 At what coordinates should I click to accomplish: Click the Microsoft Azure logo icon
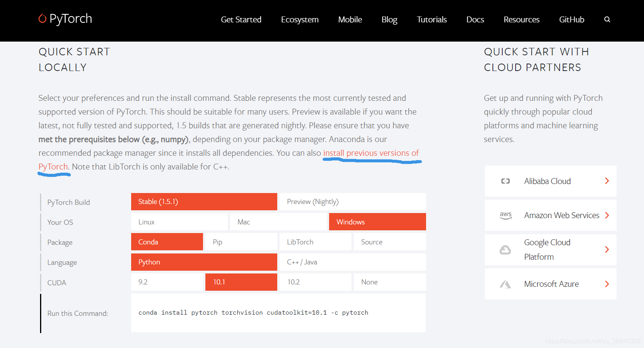click(x=505, y=284)
